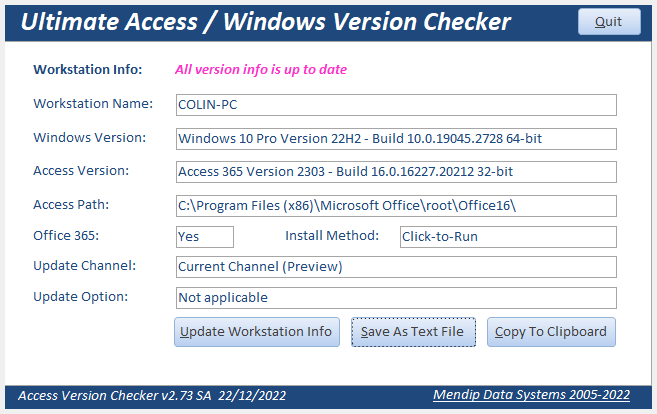Click the Update Option field showing Not applicable
Image resolution: width=657 pixels, height=414 pixels.
[395, 298]
